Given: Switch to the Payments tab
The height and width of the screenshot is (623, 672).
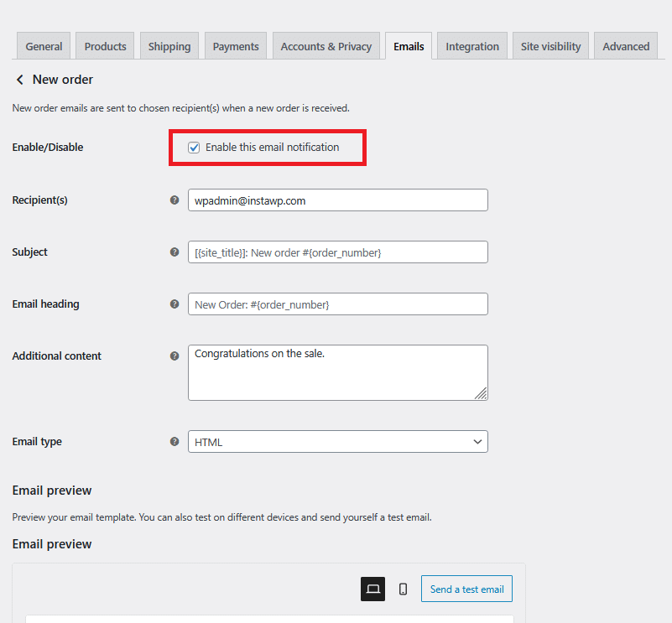Looking at the screenshot, I should click(x=235, y=46).
